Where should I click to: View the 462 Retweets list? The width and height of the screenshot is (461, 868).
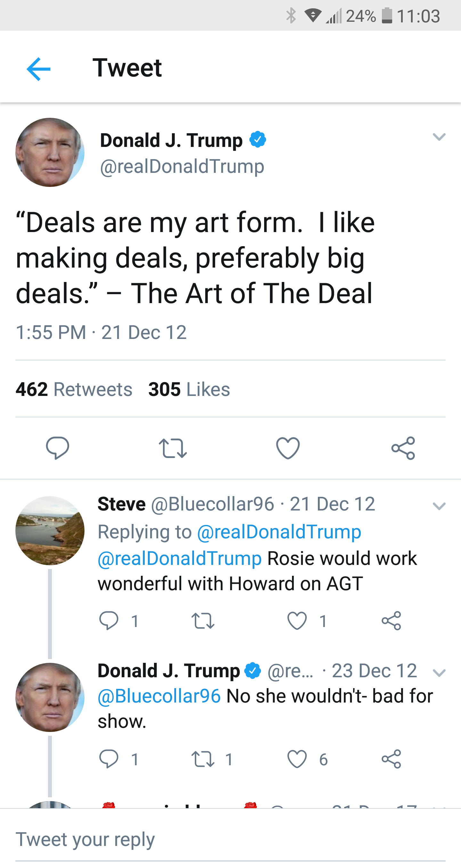(x=74, y=389)
